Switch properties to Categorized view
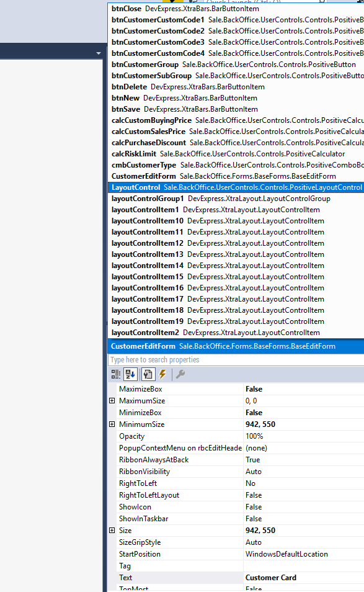 pyautogui.click(x=116, y=374)
